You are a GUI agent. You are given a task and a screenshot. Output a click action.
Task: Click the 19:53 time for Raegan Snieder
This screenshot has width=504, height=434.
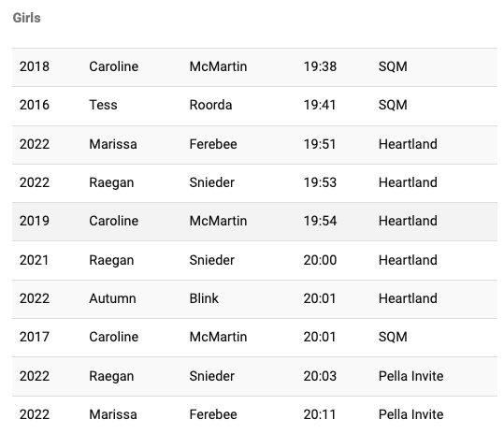[320, 182]
